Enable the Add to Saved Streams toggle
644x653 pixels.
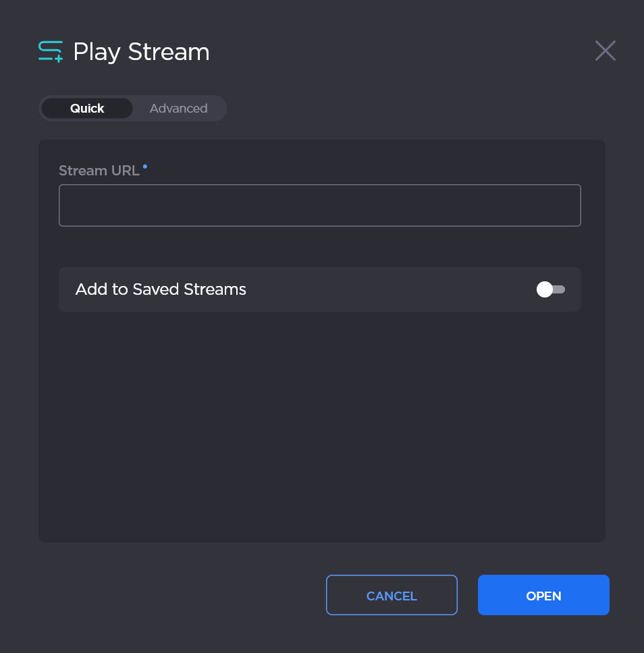[x=551, y=289]
